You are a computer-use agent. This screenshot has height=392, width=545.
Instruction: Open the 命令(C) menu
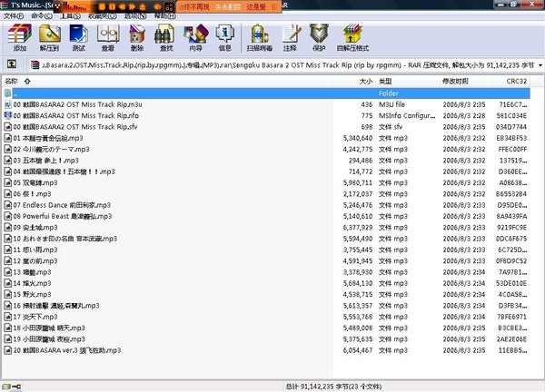coord(42,16)
